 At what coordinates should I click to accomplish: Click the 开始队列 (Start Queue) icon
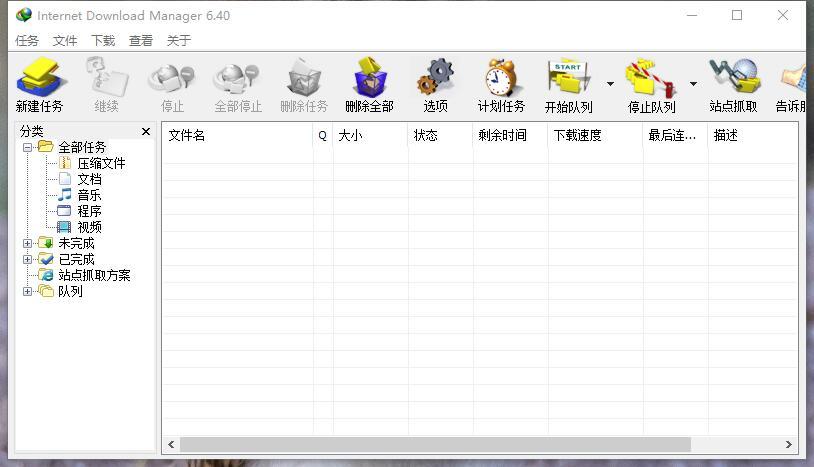567,78
